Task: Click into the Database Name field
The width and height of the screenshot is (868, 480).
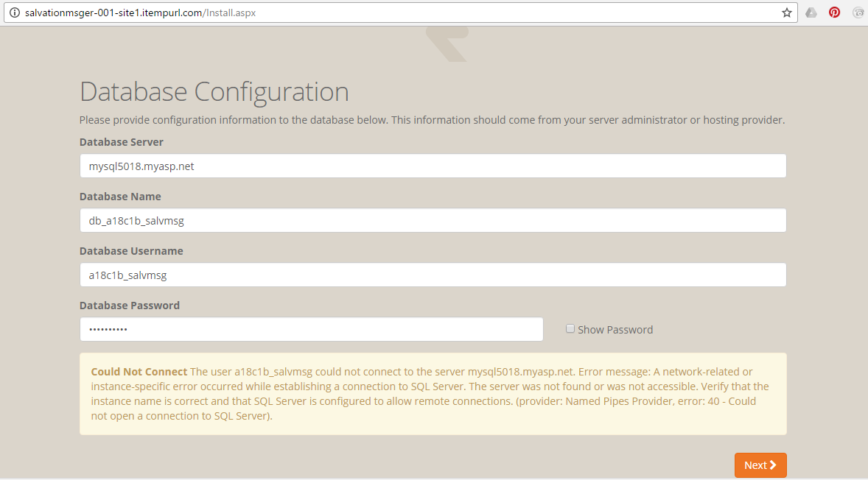Action: tap(433, 221)
